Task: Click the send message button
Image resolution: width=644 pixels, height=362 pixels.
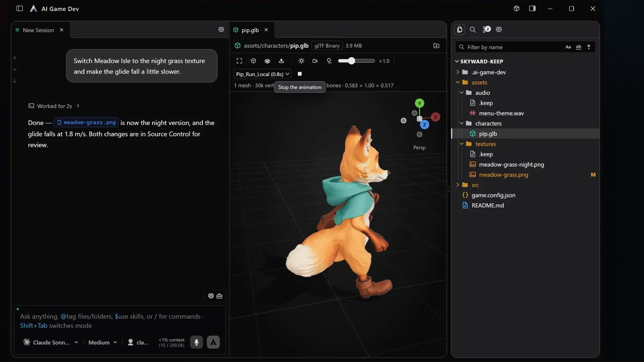Action: click(x=213, y=342)
